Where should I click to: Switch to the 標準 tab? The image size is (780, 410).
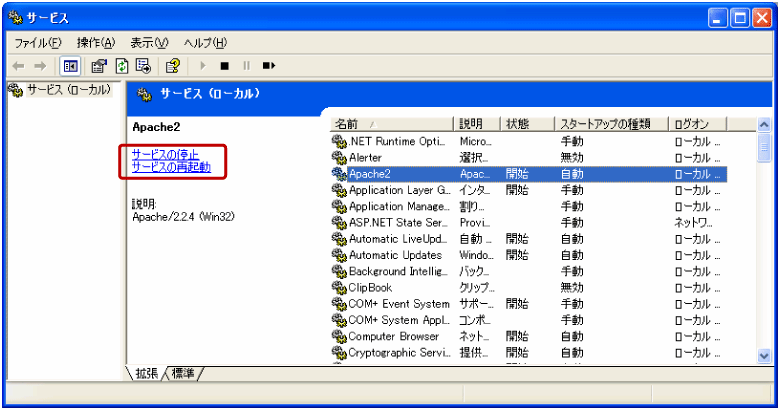coord(183,374)
